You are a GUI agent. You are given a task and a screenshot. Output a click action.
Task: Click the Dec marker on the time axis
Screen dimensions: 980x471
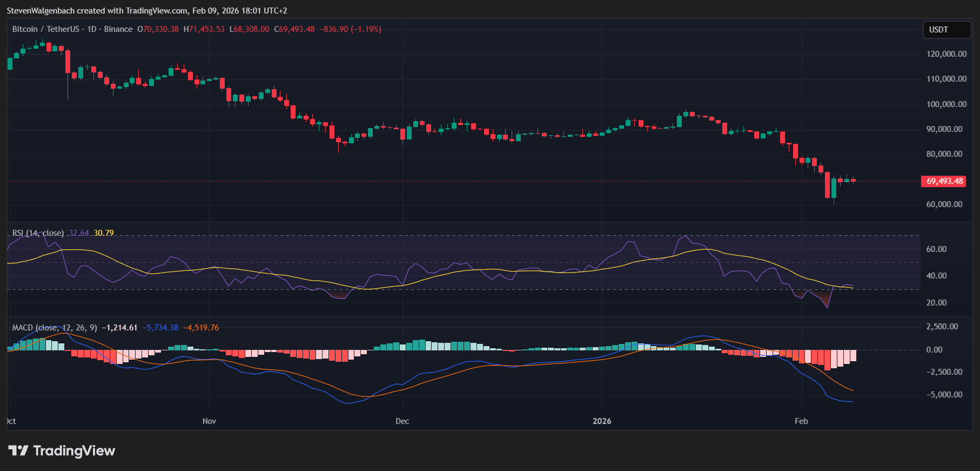click(x=402, y=421)
